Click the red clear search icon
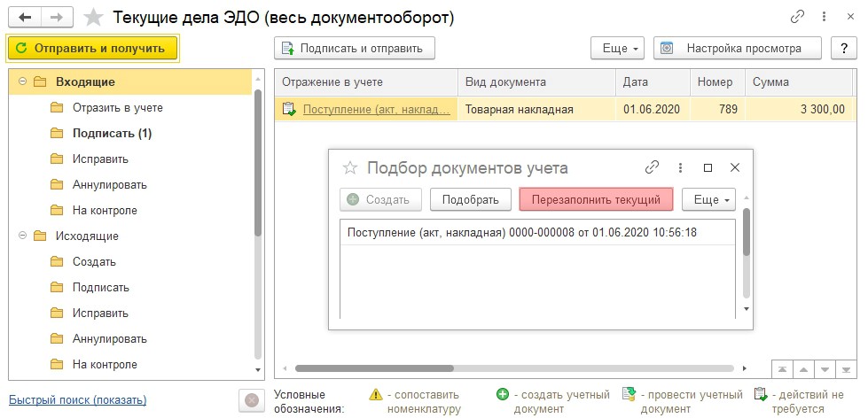The width and height of the screenshot is (868, 418). coord(251,401)
